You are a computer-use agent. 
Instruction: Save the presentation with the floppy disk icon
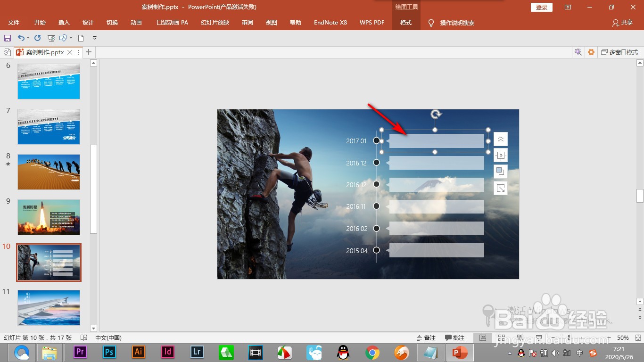click(x=7, y=38)
